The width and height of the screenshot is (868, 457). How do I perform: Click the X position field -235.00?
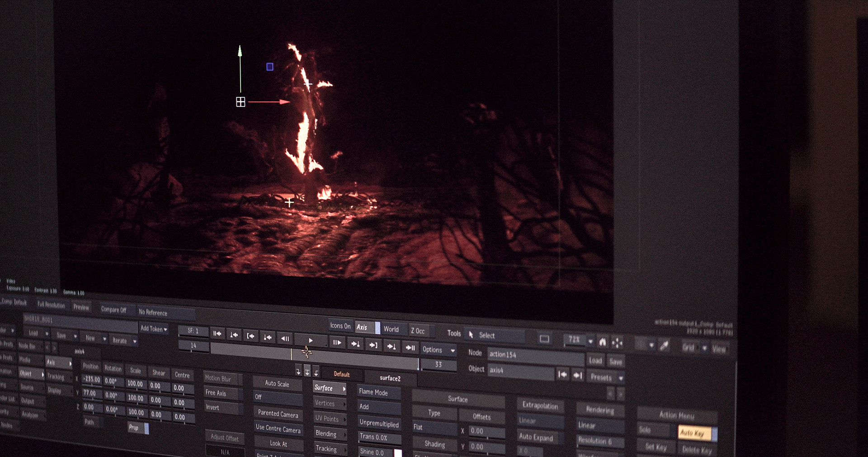(x=92, y=380)
